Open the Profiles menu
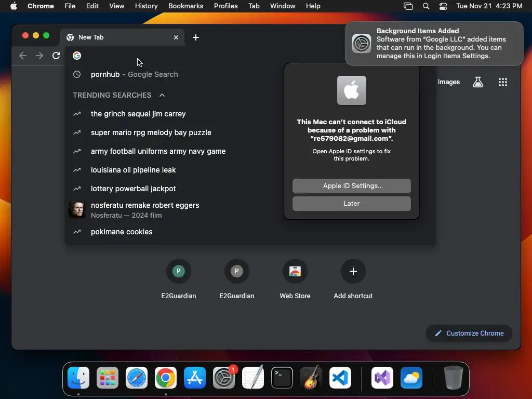This screenshot has width=532, height=399. [x=225, y=6]
